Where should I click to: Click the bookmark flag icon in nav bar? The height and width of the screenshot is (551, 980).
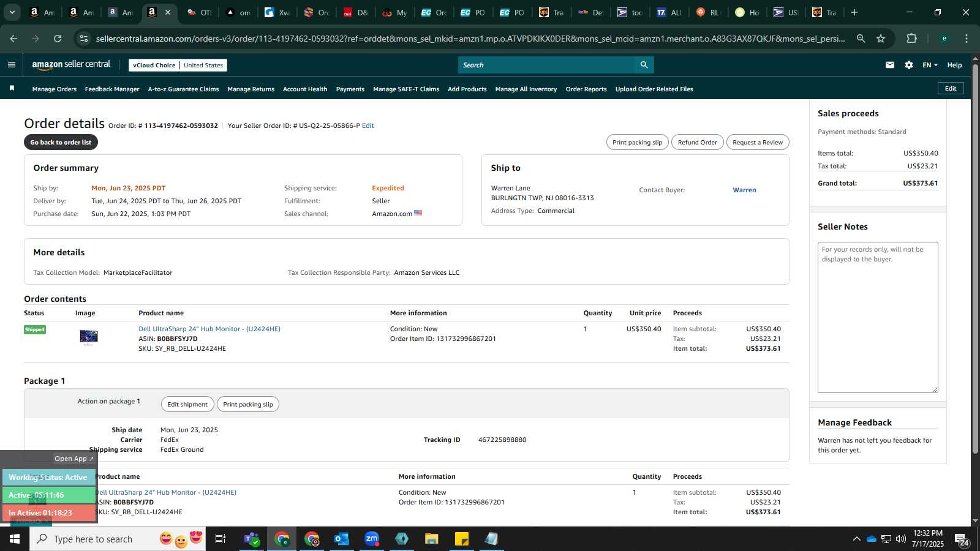(x=12, y=89)
